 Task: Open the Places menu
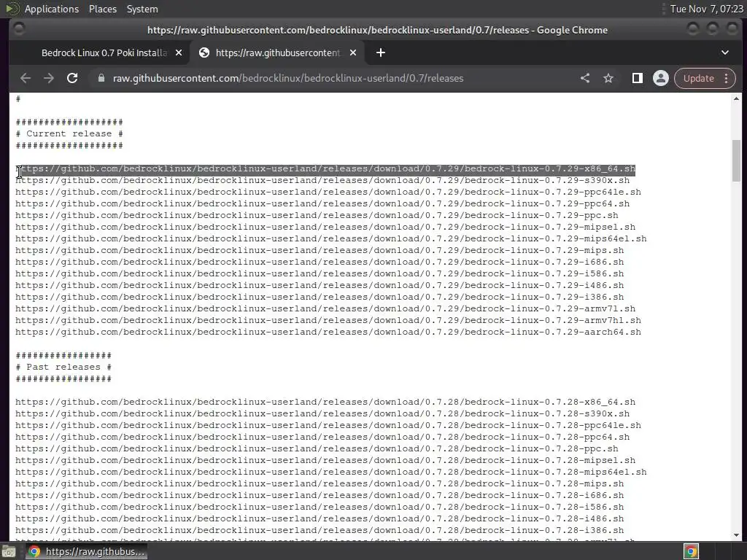tap(102, 9)
